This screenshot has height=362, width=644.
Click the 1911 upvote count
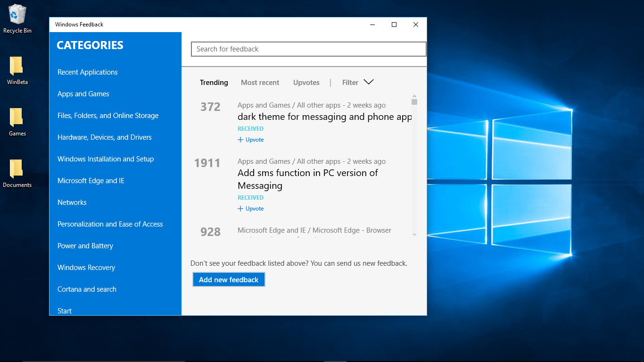click(207, 163)
